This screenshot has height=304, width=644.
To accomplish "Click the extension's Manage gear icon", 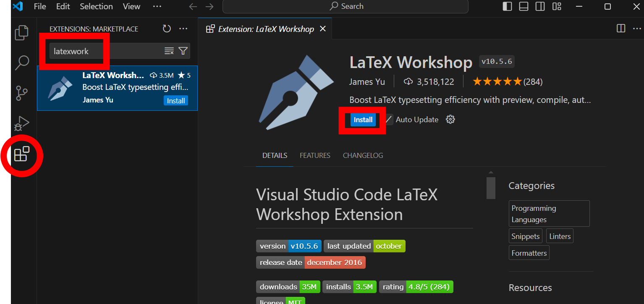I will (450, 119).
